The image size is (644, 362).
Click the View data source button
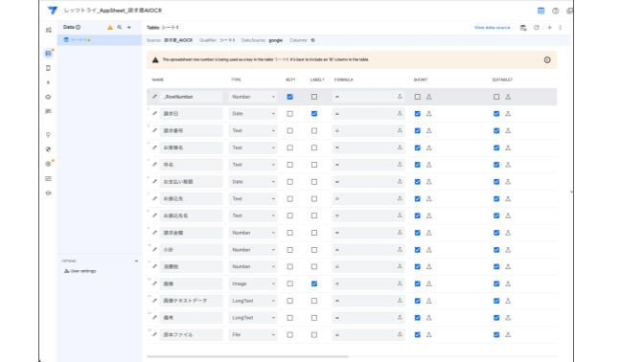pos(492,28)
